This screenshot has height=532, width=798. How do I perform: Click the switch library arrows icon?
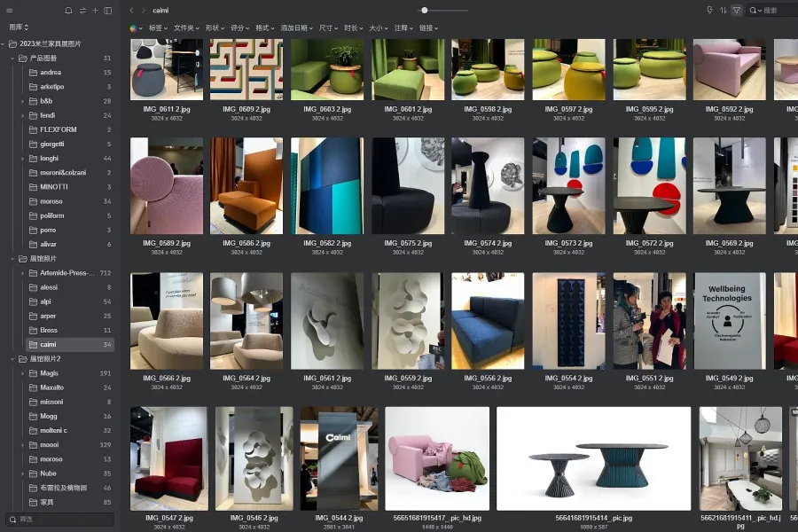pyautogui.click(x=82, y=10)
